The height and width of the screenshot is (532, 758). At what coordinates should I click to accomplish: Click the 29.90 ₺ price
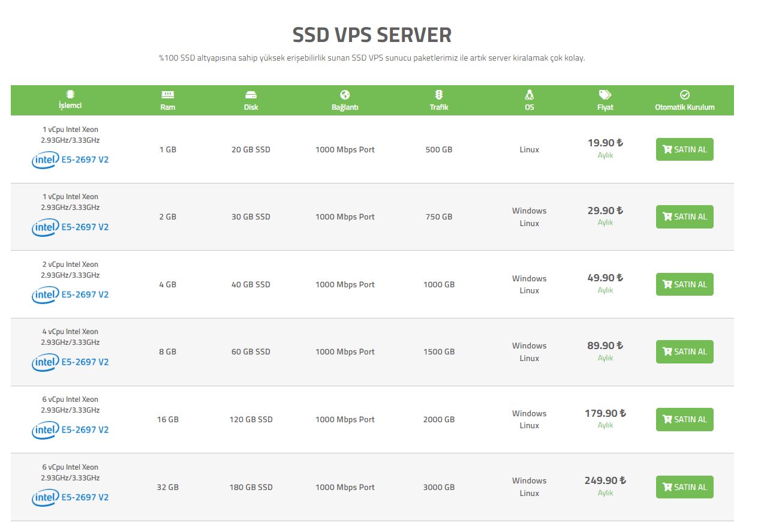tap(605, 211)
